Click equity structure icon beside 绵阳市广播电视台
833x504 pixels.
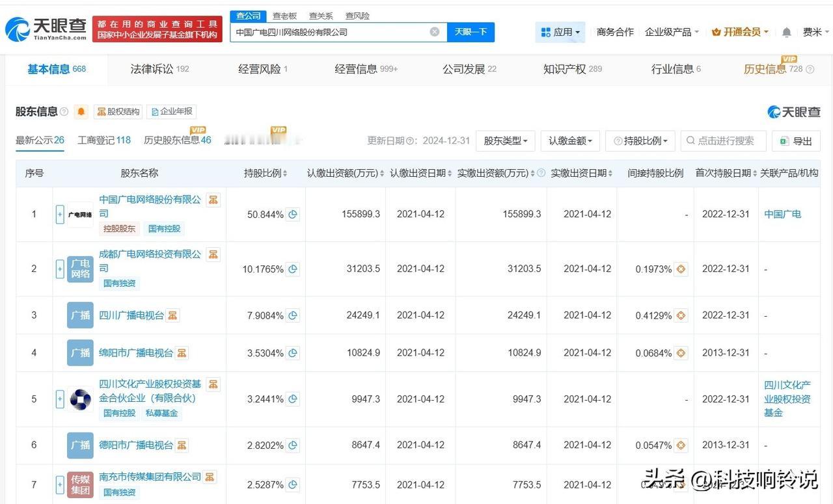click(182, 352)
